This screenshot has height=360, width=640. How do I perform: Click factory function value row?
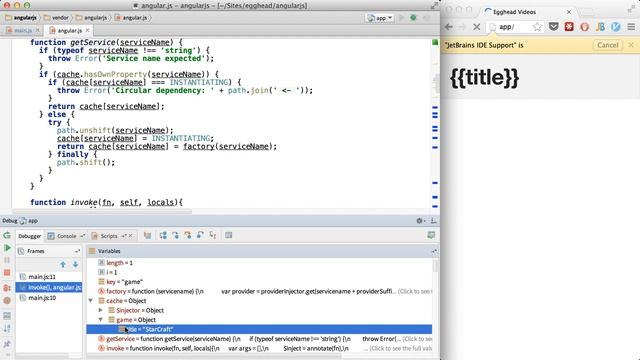click(x=259, y=291)
